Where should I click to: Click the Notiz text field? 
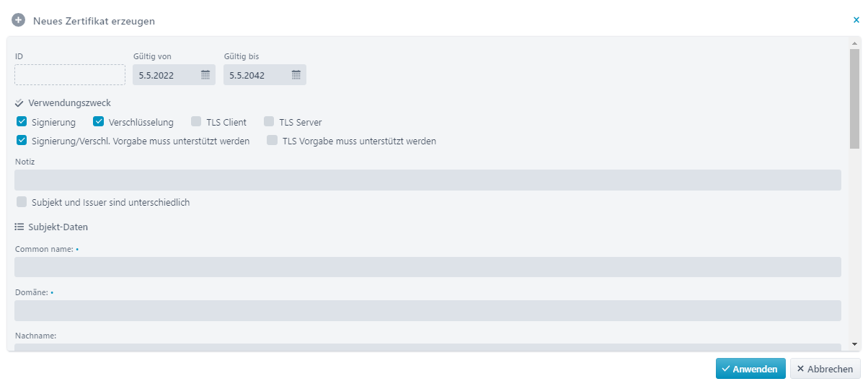[x=428, y=180]
